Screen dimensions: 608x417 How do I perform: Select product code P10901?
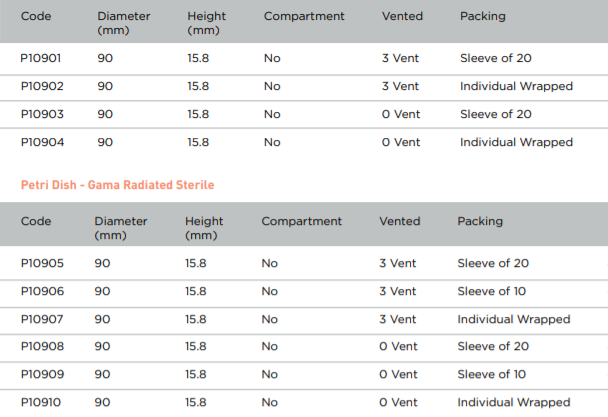pyautogui.click(x=41, y=58)
